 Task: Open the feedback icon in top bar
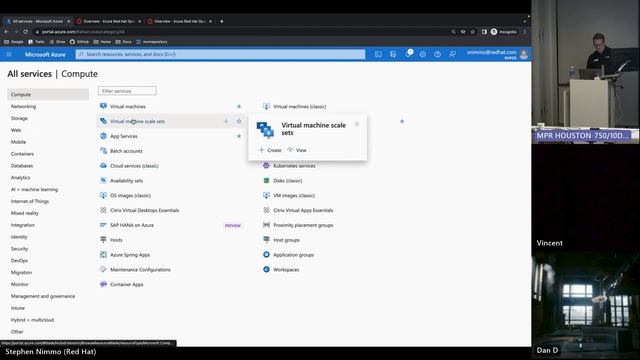(x=452, y=54)
